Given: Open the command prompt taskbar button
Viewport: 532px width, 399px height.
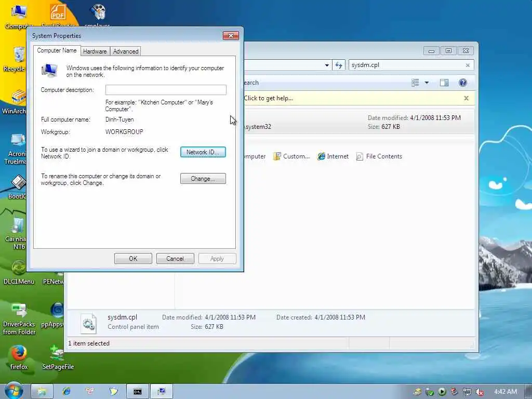Looking at the screenshot, I should coord(137,392).
